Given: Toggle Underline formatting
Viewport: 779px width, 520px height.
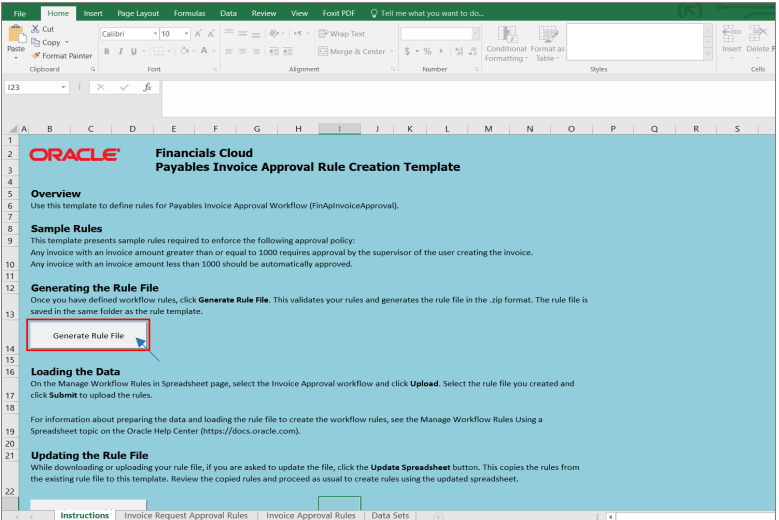Looking at the screenshot, I should [134, 51].
